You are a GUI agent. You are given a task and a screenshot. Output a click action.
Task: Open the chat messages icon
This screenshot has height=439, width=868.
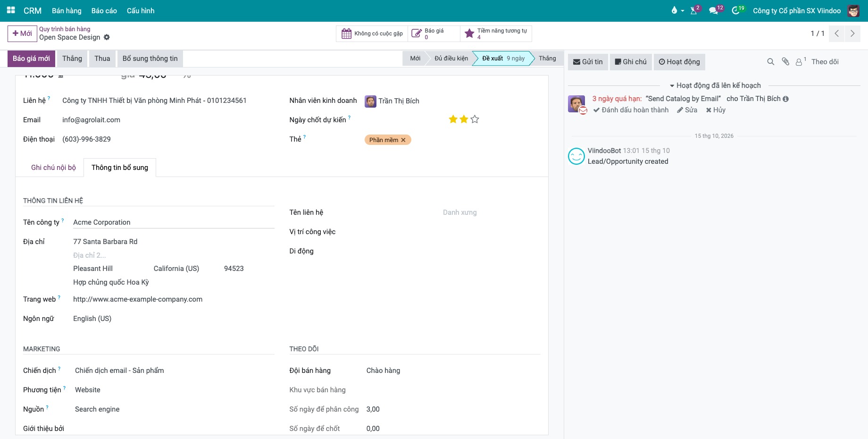tap(713, 10)
